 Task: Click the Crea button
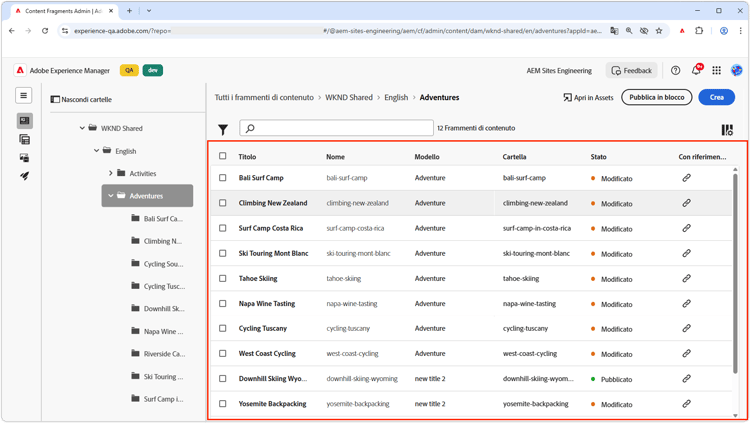pyautogui.click(x=716, y=97)
